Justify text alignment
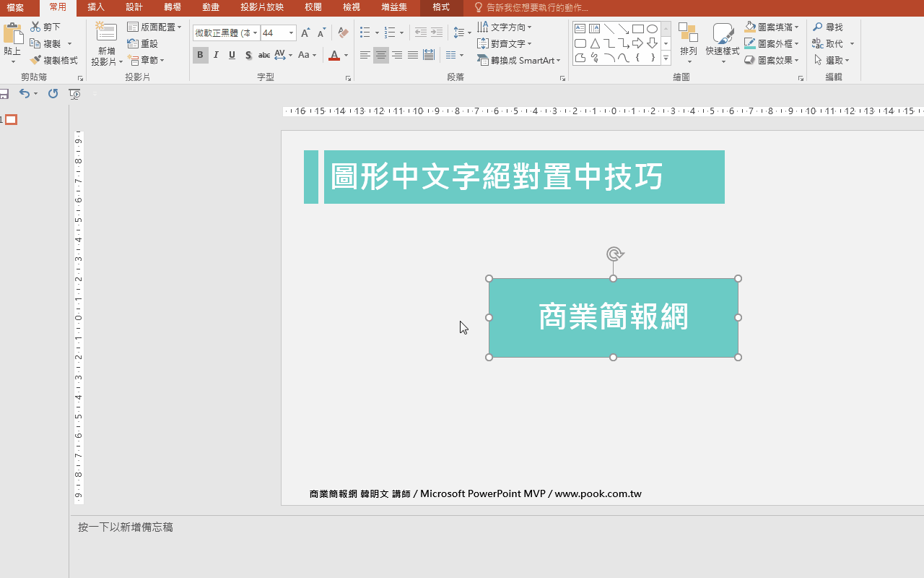 (x=413, y=55)
